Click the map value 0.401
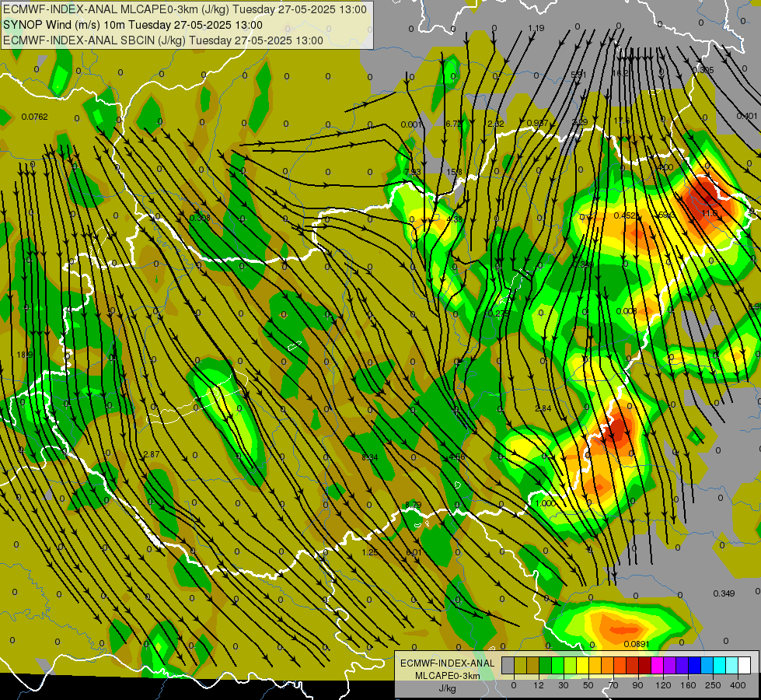The height and width of the screenshot is (700, 761). click(x=746, y=116)
